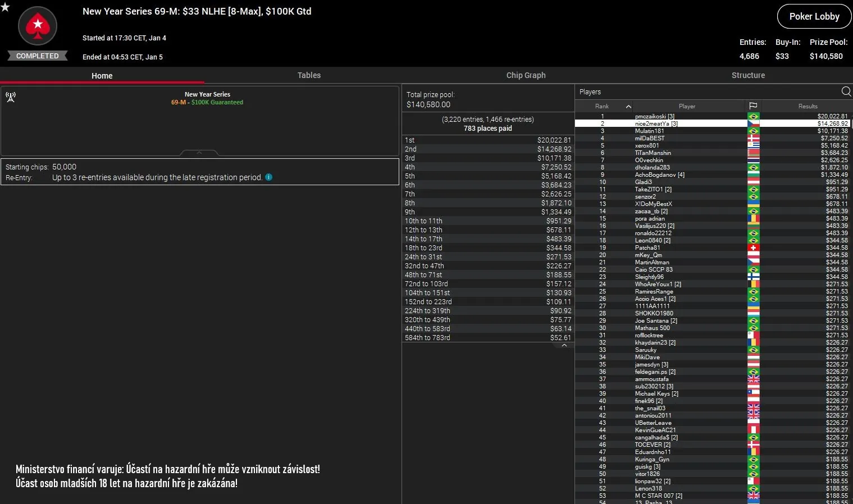The width and height of the screenshot is (853, 504).
Task: Open the player search magnifier in Players panel
Action: click(x=846, y=91)
